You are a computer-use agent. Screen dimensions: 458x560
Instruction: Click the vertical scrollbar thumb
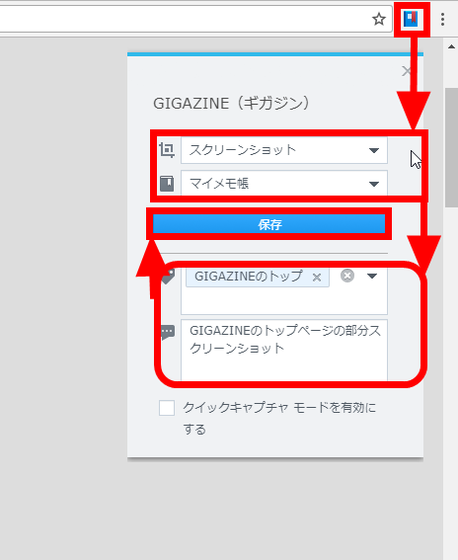click(451, 147)
